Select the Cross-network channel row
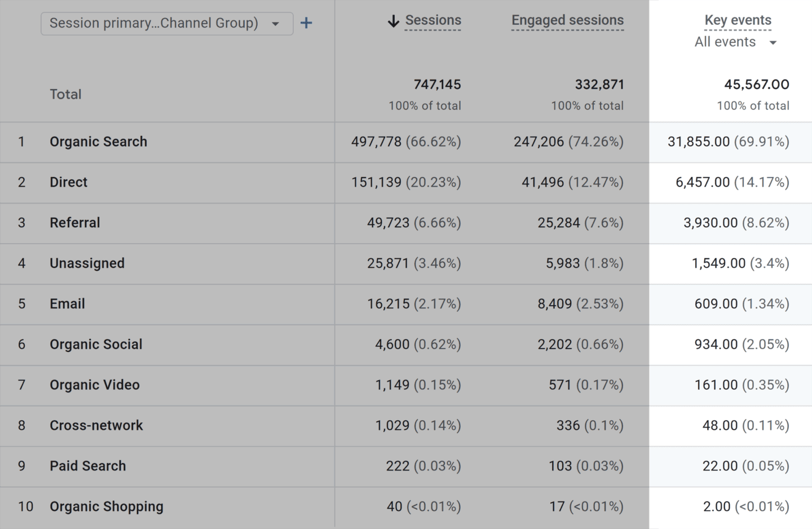Screen dimensions: 812x529 [96, 426]
